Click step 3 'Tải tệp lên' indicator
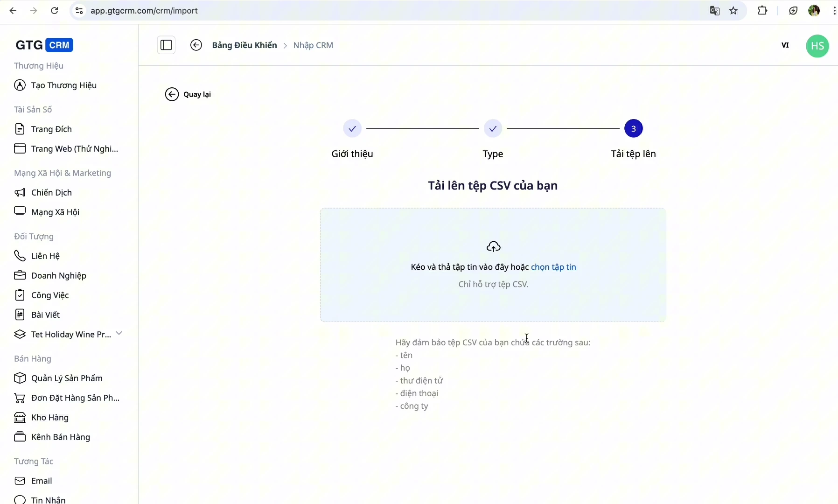Screen dimensions: 838x504 click(x=634, y=129)
